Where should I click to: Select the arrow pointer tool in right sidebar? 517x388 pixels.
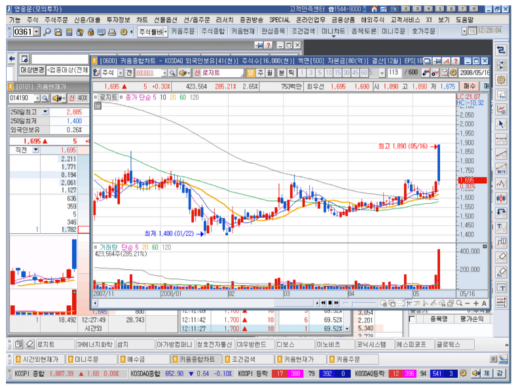pos(501,124)
